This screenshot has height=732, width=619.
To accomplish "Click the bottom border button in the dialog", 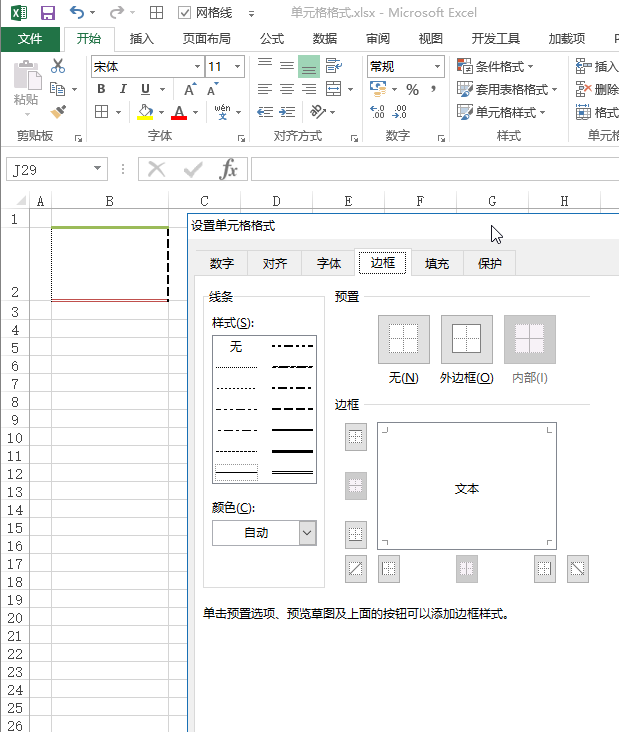I will (356, 534).
